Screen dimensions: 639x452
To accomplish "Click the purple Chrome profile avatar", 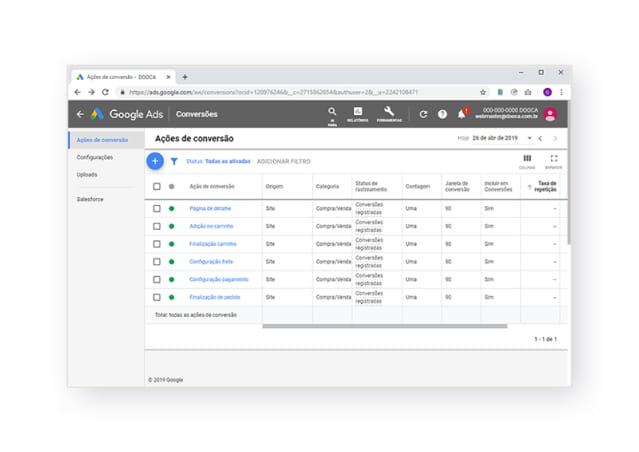I will [x=547, y=92].
